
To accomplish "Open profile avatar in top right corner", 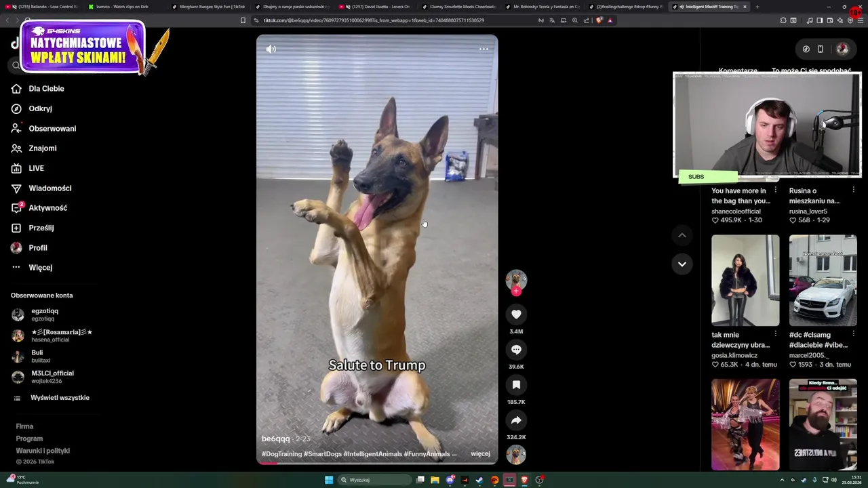I will pyautogui.click(x=842, y=49).
